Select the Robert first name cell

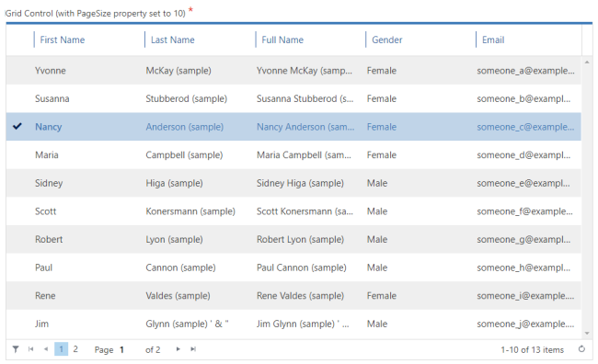[x=49, y=239]
